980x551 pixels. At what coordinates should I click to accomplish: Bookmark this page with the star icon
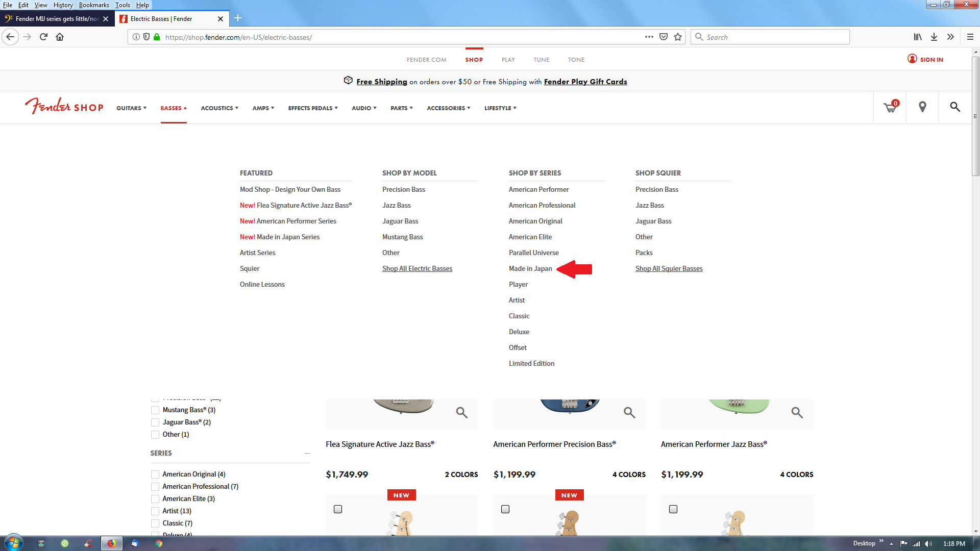[678, 37]
